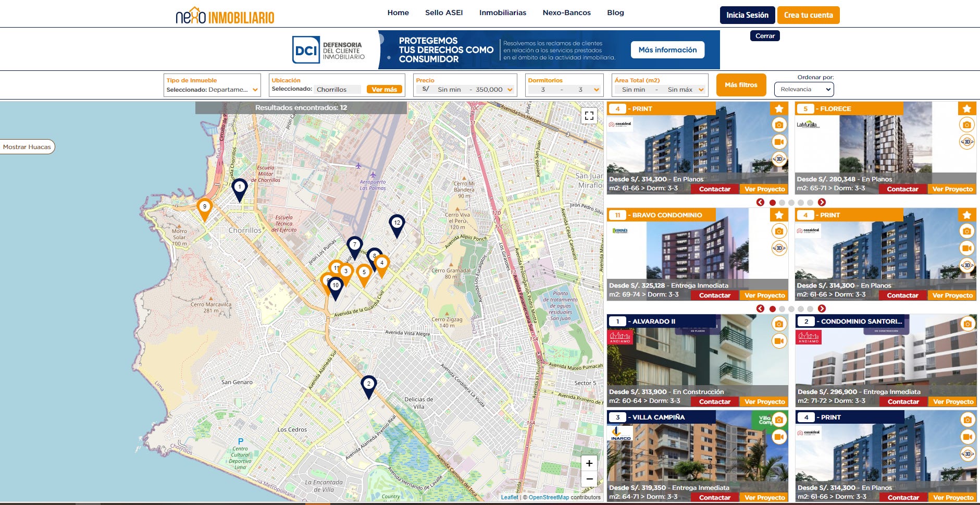This screenshot has height=505, width=980.
Task: Zoom in the map with plus button
Action: (x=589, y=463)
